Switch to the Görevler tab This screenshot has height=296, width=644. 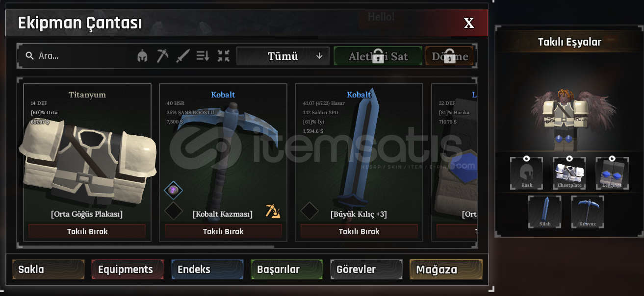(x=366, y=270)
